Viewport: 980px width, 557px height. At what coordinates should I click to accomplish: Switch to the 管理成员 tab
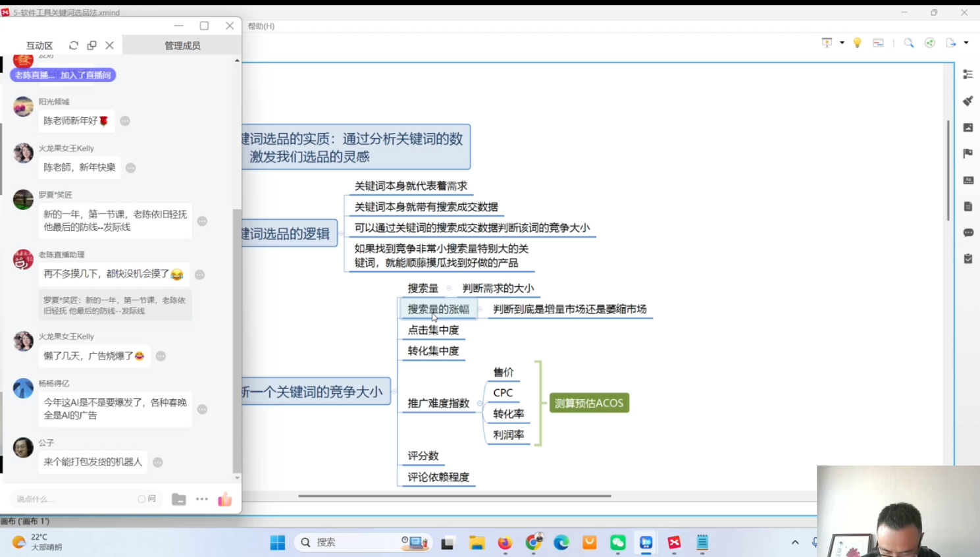pyautogui.click(x=182, y=45)
